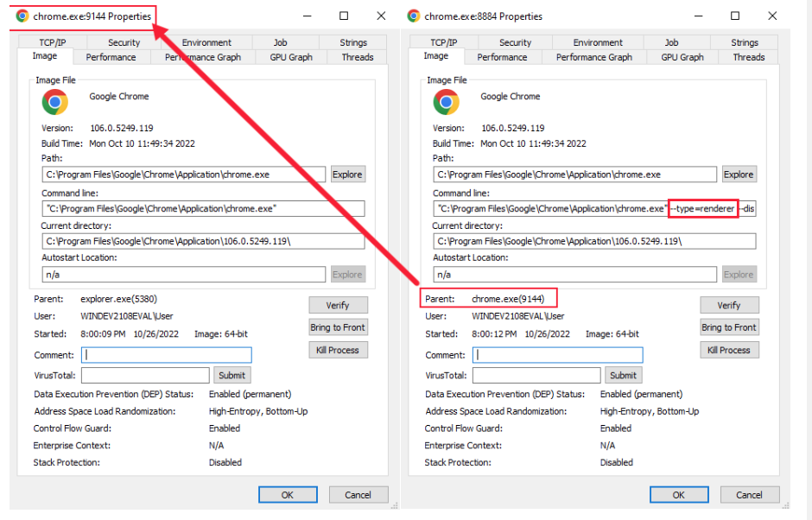Confirm with OK in chrome.exe:9144 window
Viewport: 812px width, 520px height.
click(x=288, y=495)
